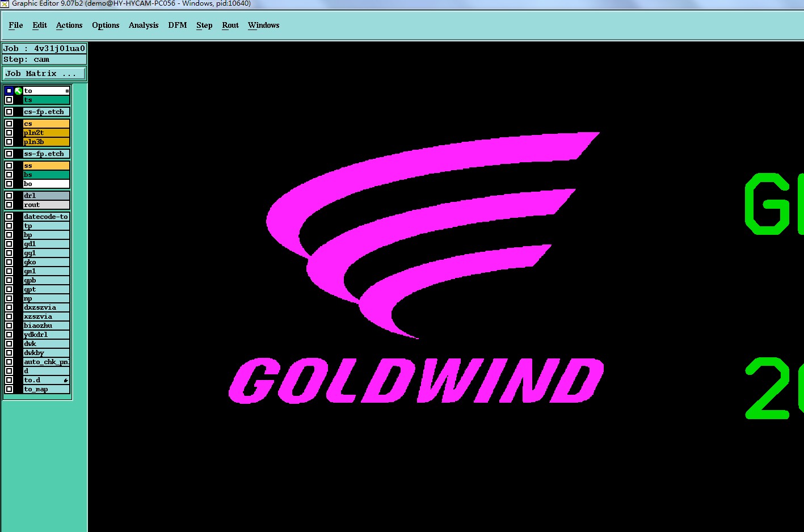Select the green bs layer name
The width and height of the screenshot is (804, 532).
(x=47, y=175)
